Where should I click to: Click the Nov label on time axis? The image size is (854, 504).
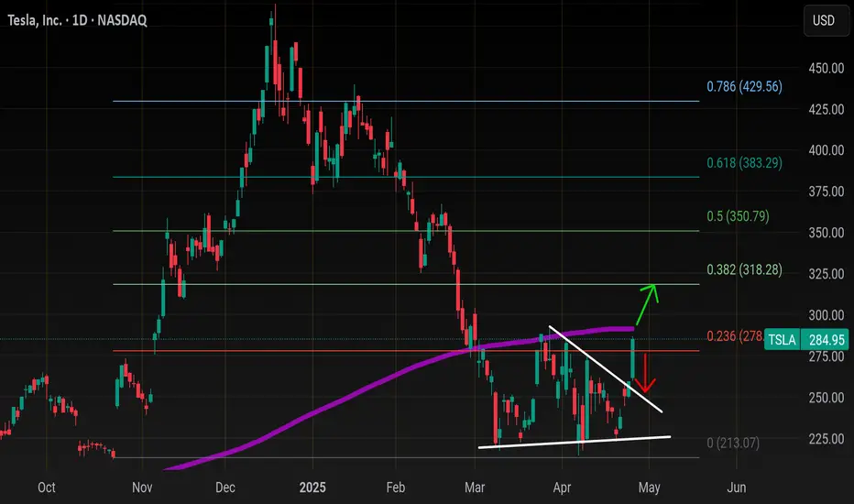[142, 488]
